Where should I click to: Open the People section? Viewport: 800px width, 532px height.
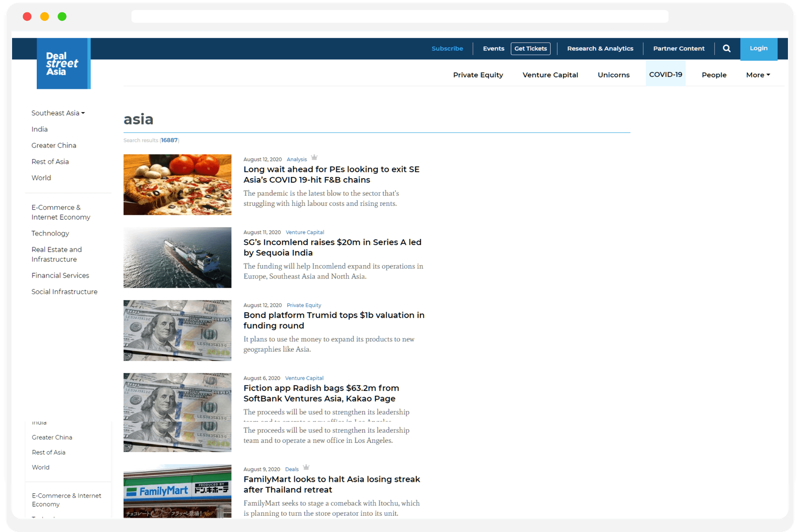click(x=714, y=75)
